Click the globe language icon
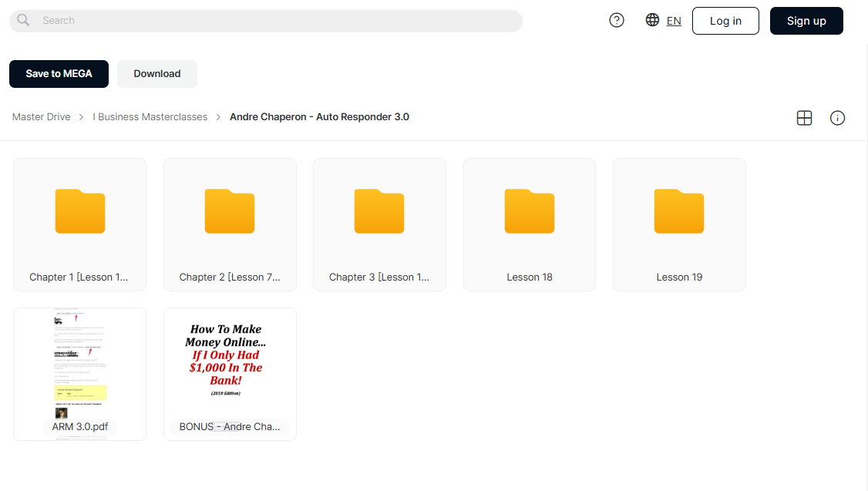The image size is (868, 491). point(652,20)
